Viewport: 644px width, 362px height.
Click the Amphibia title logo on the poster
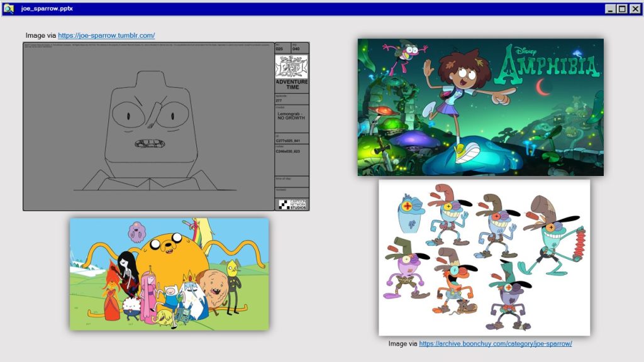point(548,65)
